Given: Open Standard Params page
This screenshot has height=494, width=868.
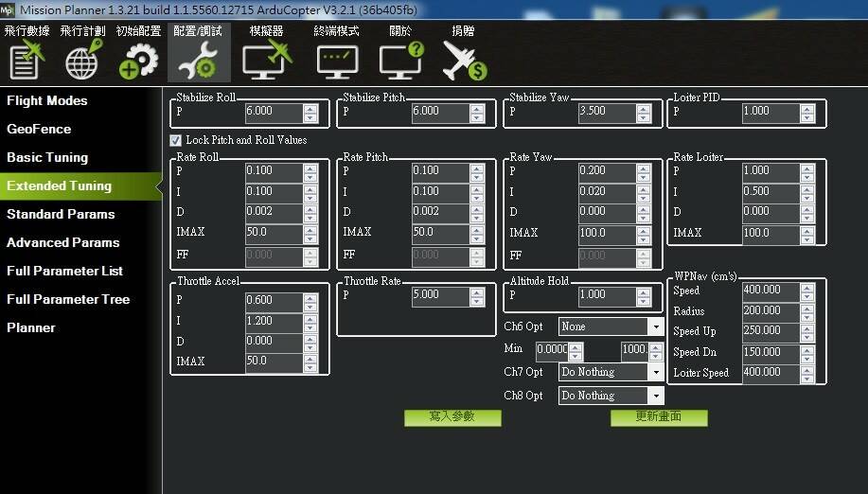Looking at the screenshot, I should pos(61,214).
